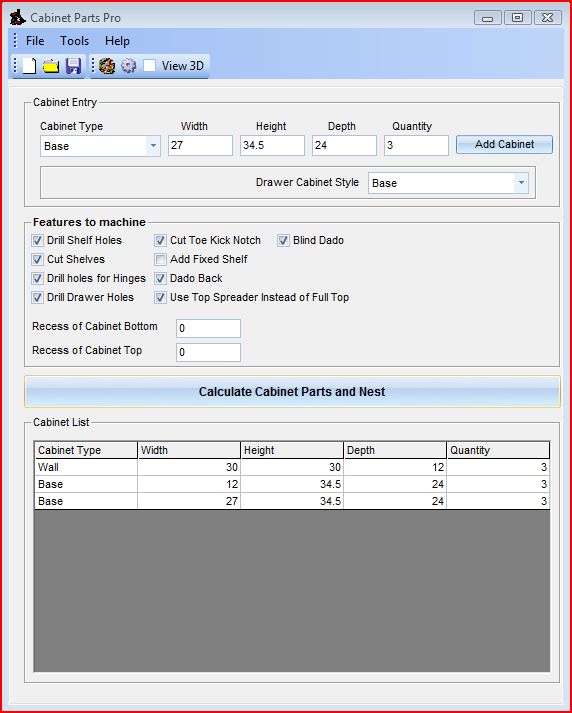The width and height of the screenshot is (572, 713).
Task: Click the Depth input field
Action: point(344,146)
